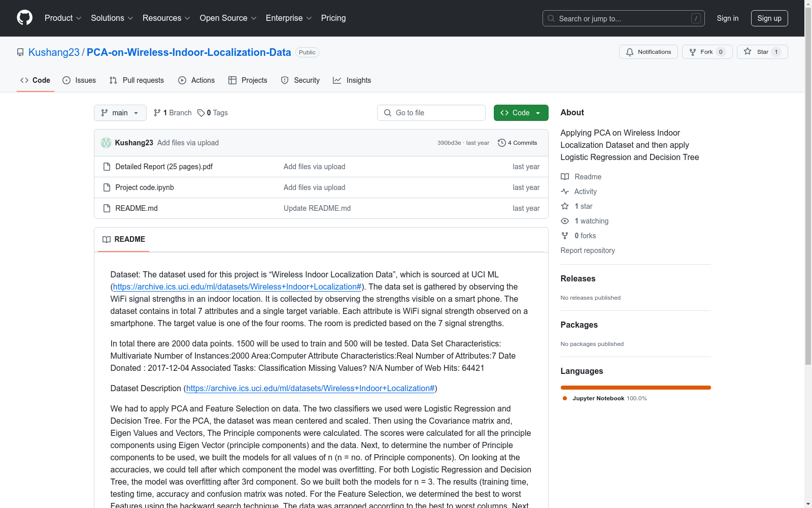Open the Project code.ipynb file

(145, 187)
